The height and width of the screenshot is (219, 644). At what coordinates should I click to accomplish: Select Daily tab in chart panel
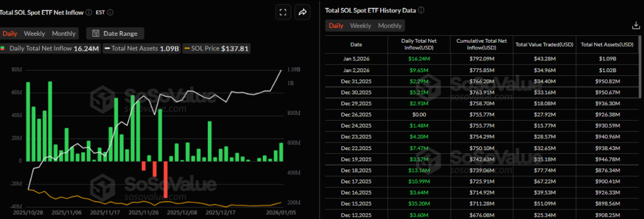pos(10,33)
